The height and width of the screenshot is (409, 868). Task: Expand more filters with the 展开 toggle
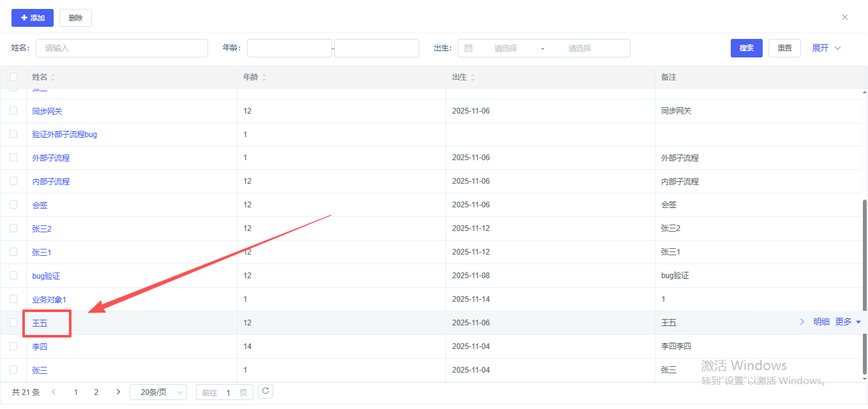tap(827, 48)
